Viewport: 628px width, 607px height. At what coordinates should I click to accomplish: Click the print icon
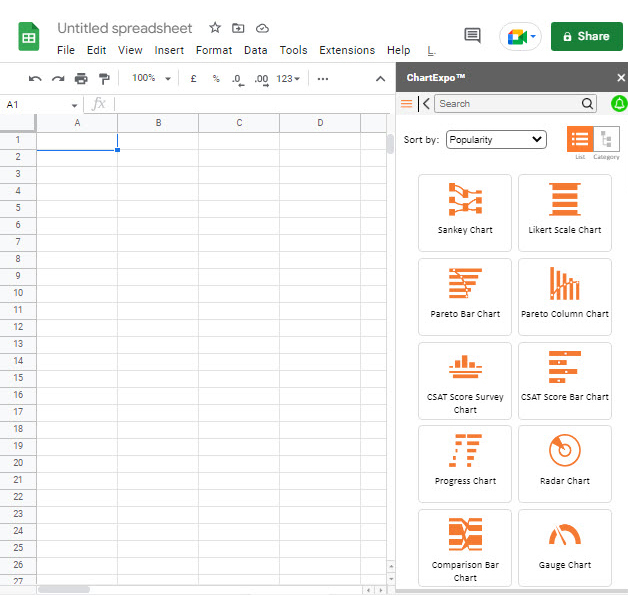(81, 78)
